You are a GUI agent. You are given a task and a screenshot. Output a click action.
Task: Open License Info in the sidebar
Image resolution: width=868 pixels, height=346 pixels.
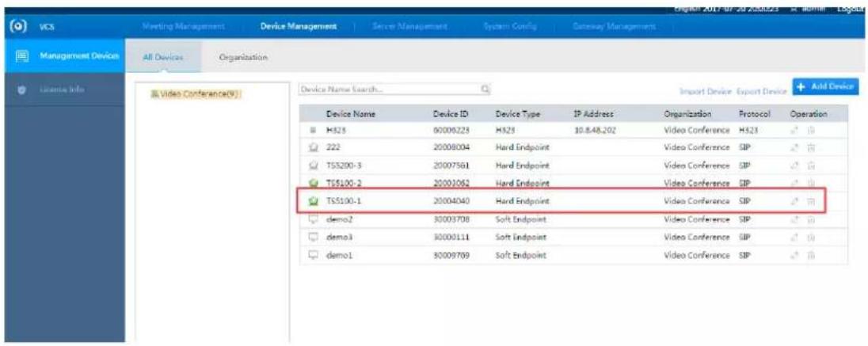tap(63, 89)
